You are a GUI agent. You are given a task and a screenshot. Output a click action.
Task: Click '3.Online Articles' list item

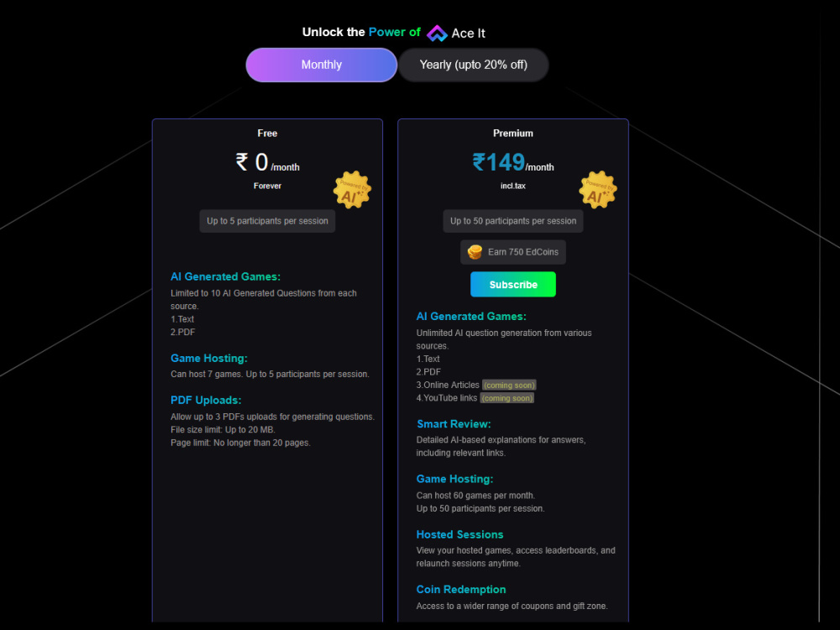pyautogui.click(x=448, y=386)
